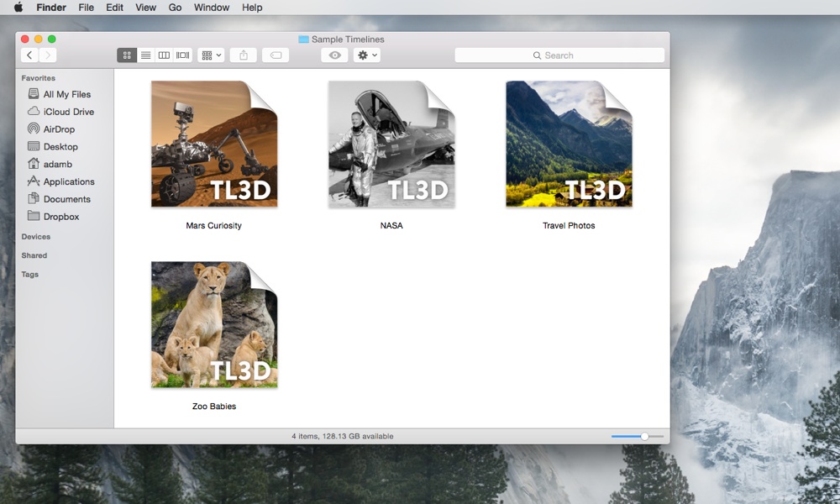840x504 pixels.
Task: Click the AirDrop radar icon
Action: point(34,129)
